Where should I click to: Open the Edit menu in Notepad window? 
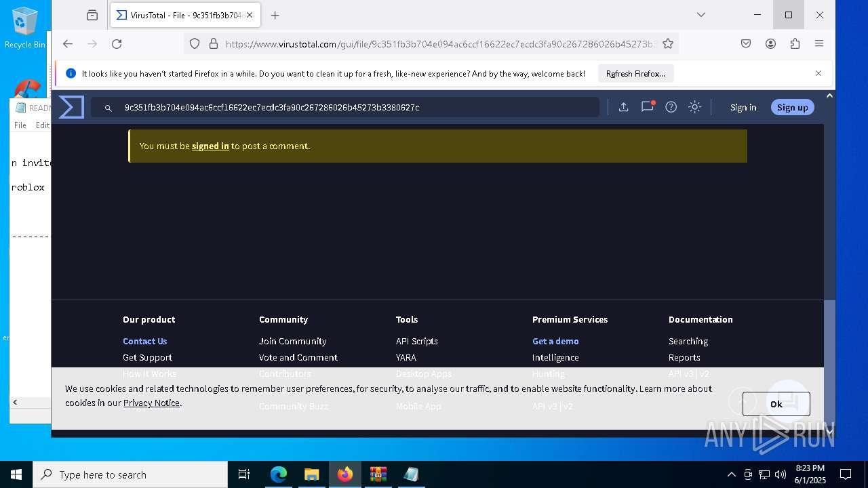coord(42,125)
